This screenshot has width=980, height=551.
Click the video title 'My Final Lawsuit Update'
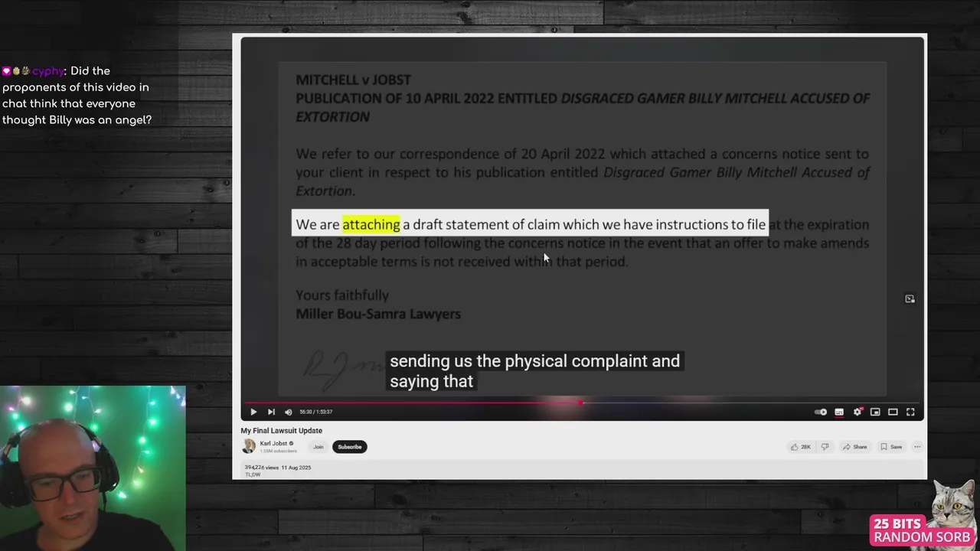[x=282, y=431]
